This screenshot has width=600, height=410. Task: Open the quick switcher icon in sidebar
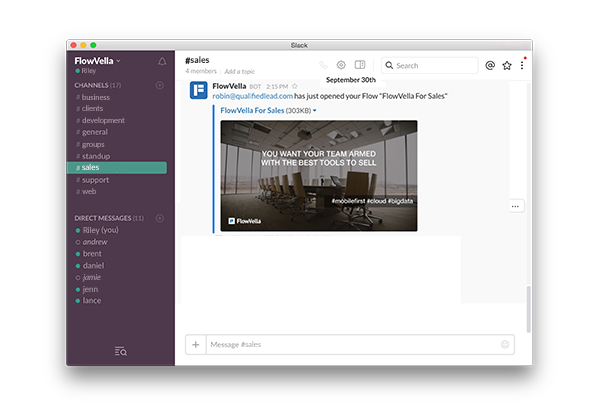coord(121,351)
